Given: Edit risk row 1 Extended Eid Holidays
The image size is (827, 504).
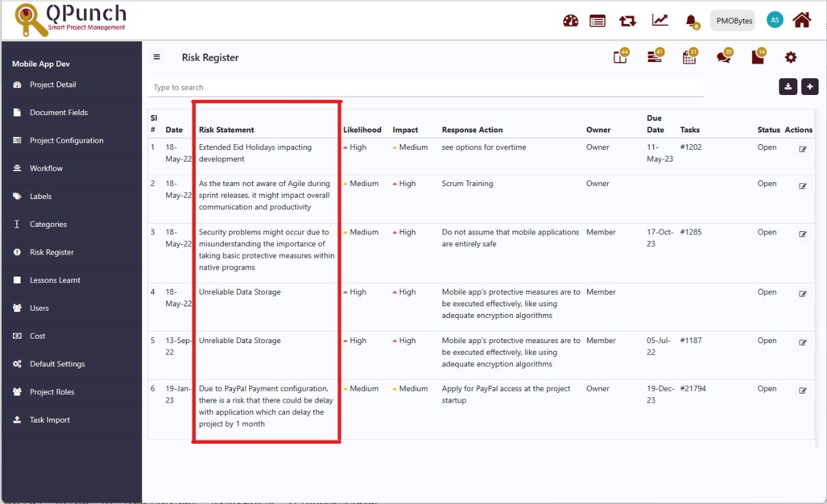Looking at the screenshot, I should click(x=802, y=149).
